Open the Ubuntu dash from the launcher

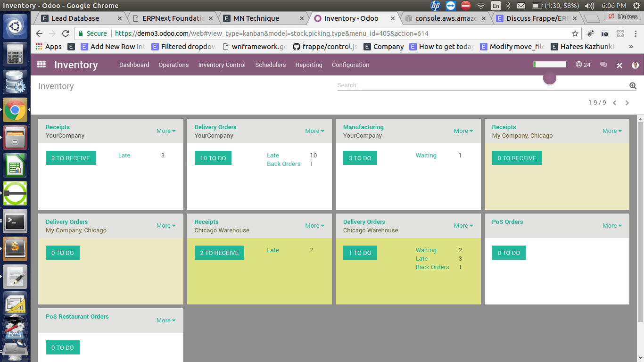point(15,26)
